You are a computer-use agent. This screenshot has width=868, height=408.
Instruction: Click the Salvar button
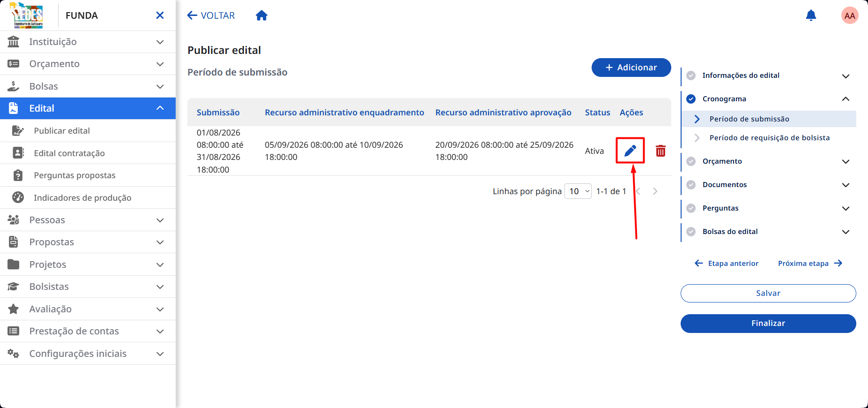768,293
